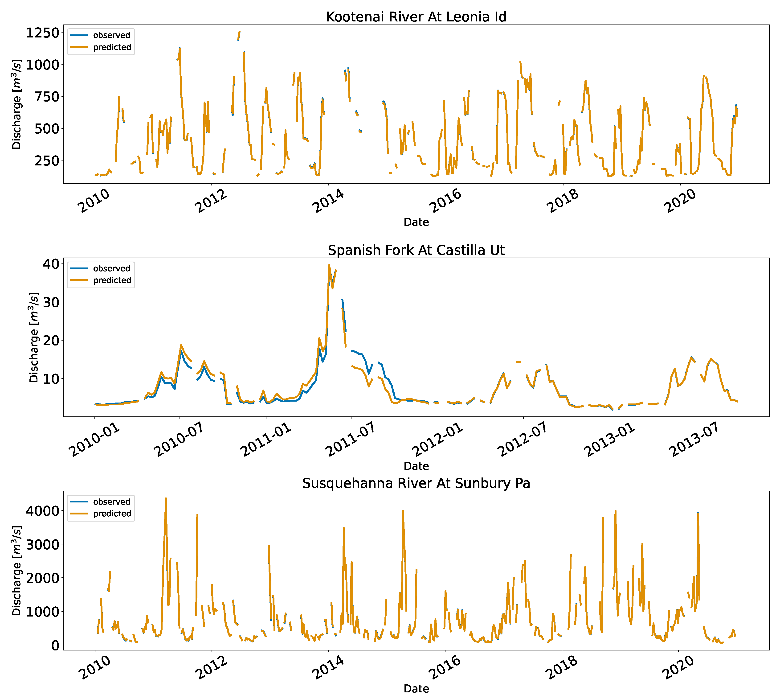Click the 40 y-axis tick on Spanish Fork chart
Viewport: 784px width, 699px height.
[51, 264]
